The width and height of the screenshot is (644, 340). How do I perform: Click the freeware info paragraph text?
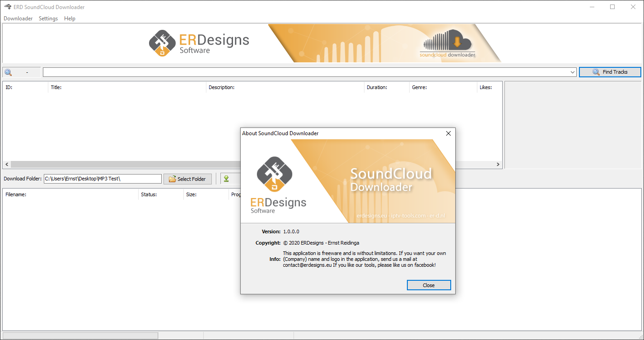coord(364,259)
